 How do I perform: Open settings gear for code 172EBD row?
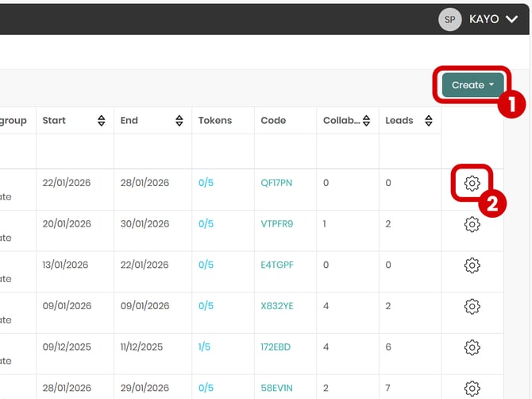[472, 347]
